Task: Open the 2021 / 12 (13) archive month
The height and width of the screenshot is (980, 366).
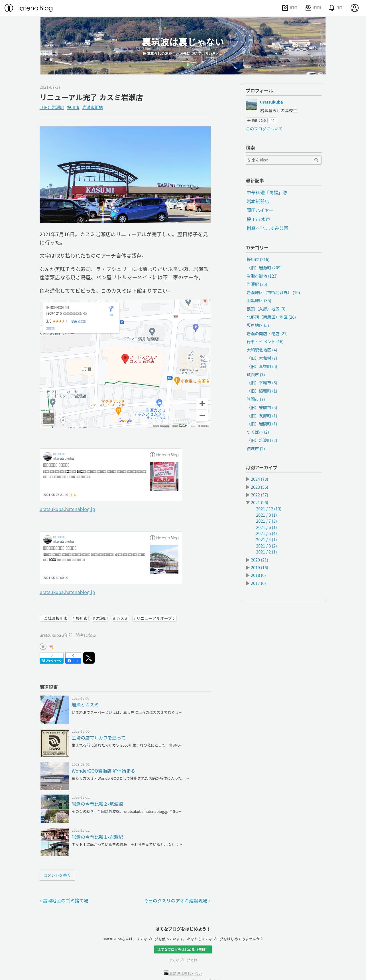Action: [269, 509]
